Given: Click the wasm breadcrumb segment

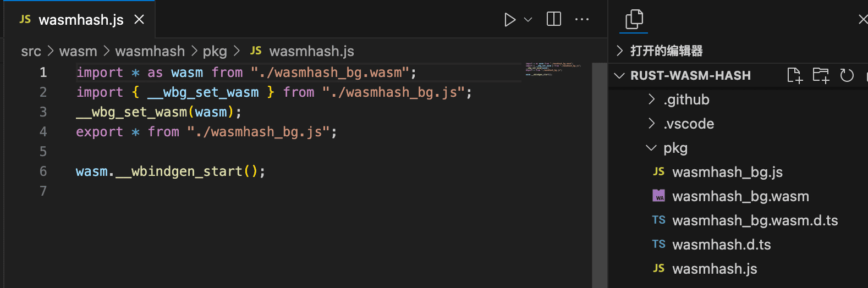Looking at the screenshot, I should (78, 51).
